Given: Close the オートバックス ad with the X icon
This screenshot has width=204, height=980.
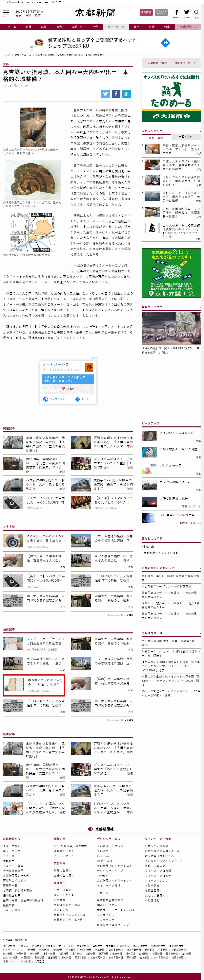Looking at the screenshot, I should (96, 358).
